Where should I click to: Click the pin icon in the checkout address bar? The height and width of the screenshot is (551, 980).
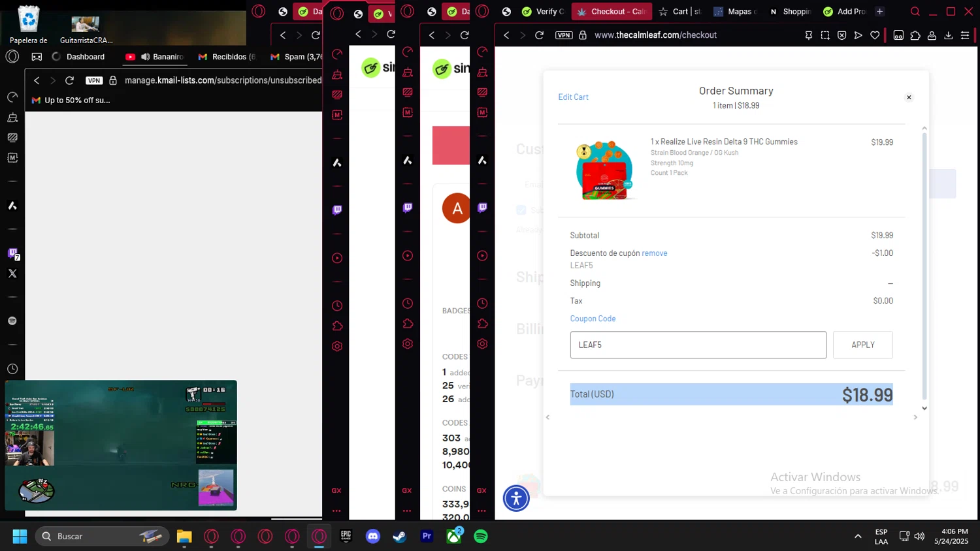(809, 35)
